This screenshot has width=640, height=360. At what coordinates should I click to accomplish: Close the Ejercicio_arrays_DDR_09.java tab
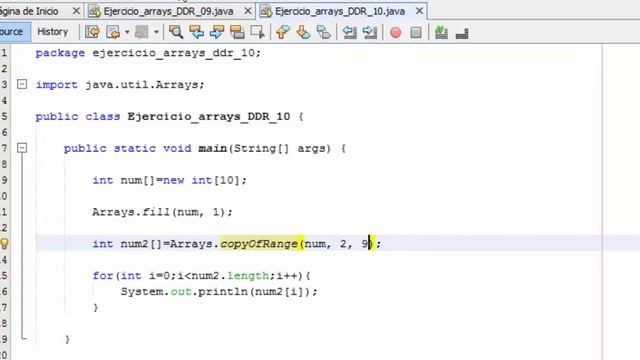point(248,11)
